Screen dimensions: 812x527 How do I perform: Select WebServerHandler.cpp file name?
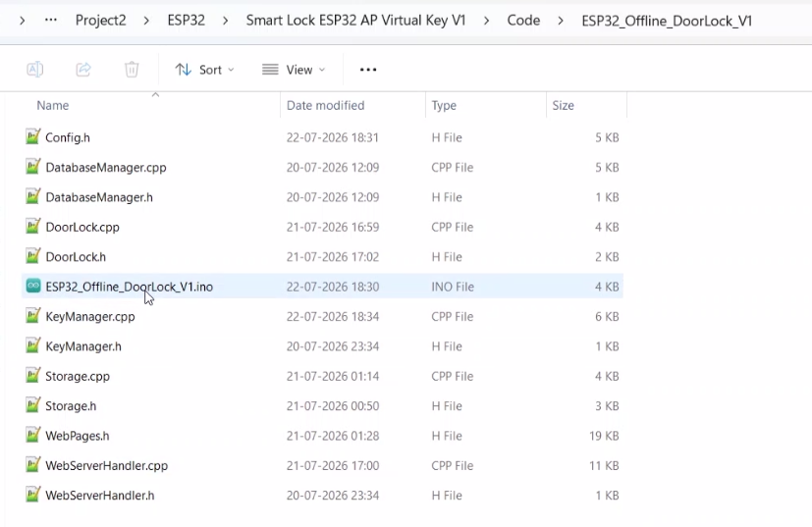tap(107, 466)
